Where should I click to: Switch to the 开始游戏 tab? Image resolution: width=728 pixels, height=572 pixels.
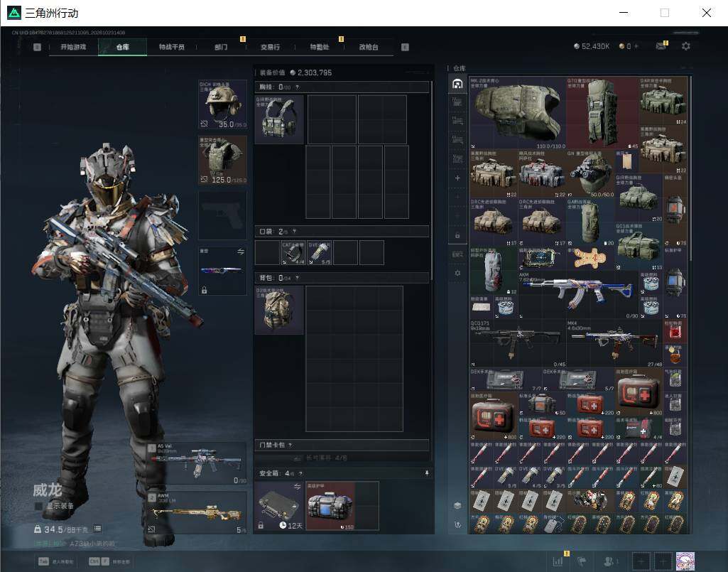pyautogui.click(x=73, y=47)
